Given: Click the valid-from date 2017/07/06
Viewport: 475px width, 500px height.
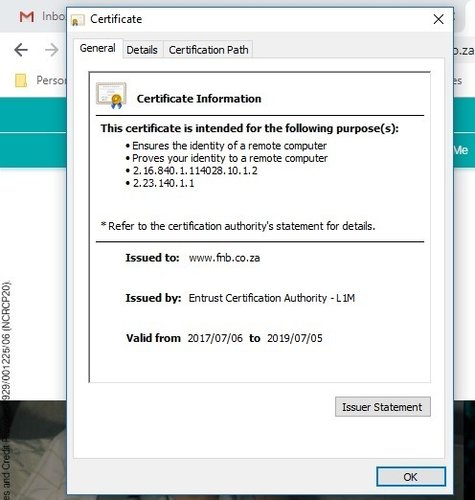Looking at the screenshot, I should 215,338.
